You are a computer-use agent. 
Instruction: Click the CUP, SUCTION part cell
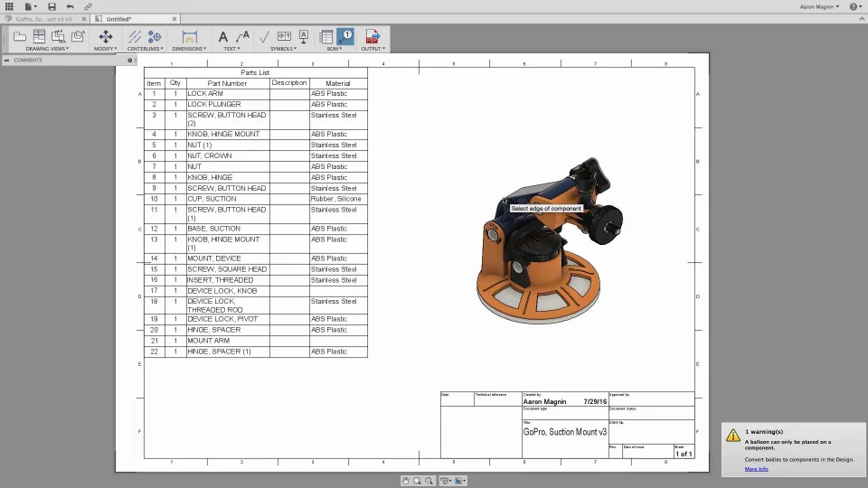coord(228,199)
